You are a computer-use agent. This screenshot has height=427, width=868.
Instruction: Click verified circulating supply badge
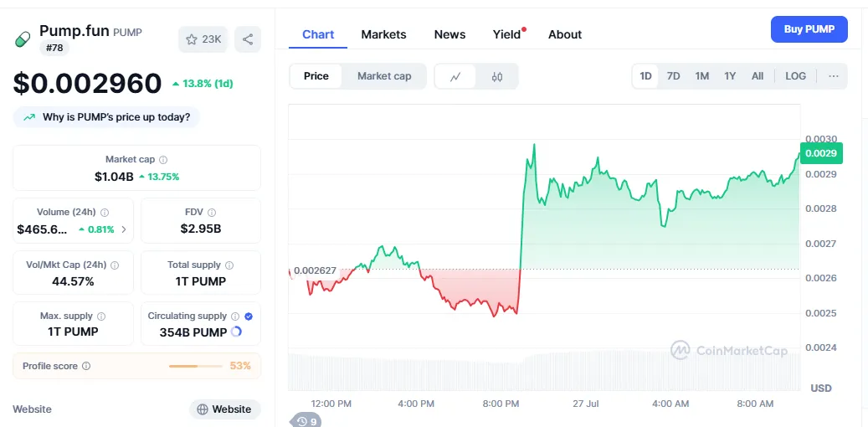coord(249,316)
